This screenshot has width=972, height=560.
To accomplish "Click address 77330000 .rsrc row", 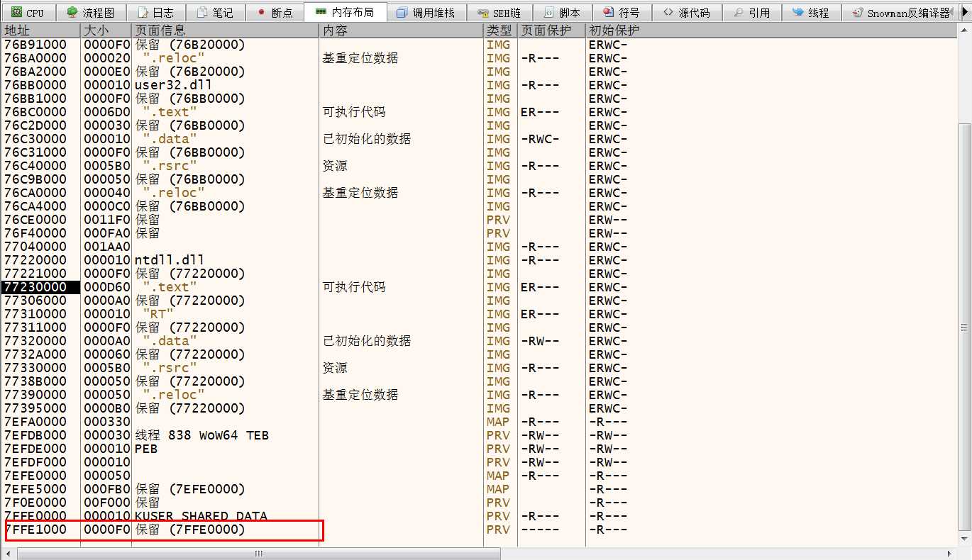I will pos(35,368).
